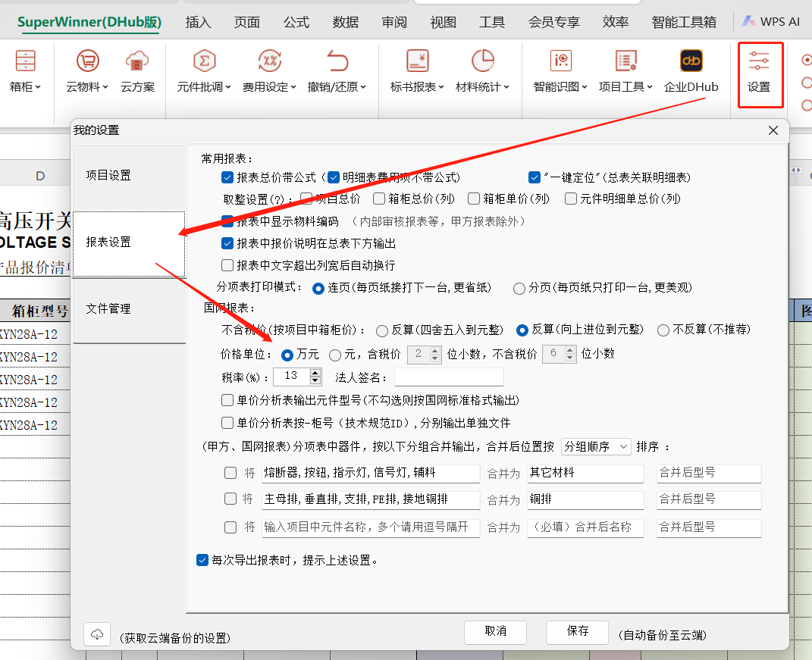Decrease the 税率 stepper value
This screenshot has width=812, height=660.
pos(315,380)
